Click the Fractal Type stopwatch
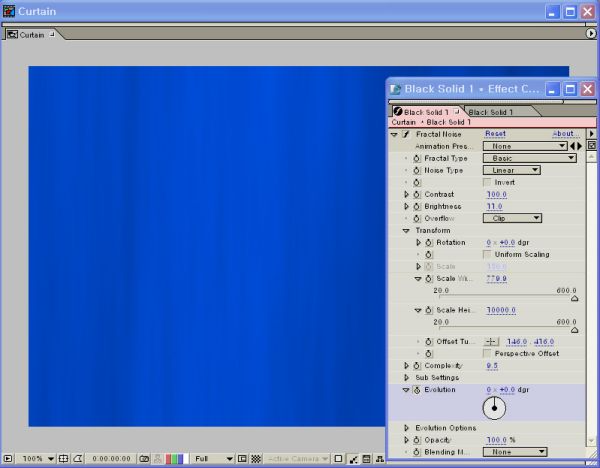 (x=417, y=158)
